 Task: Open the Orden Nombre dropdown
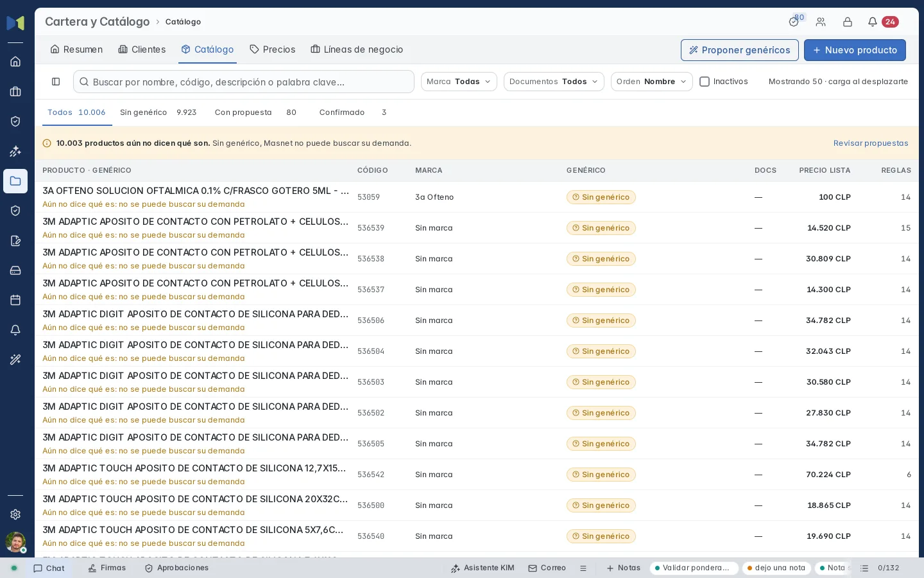coord(651,82)
